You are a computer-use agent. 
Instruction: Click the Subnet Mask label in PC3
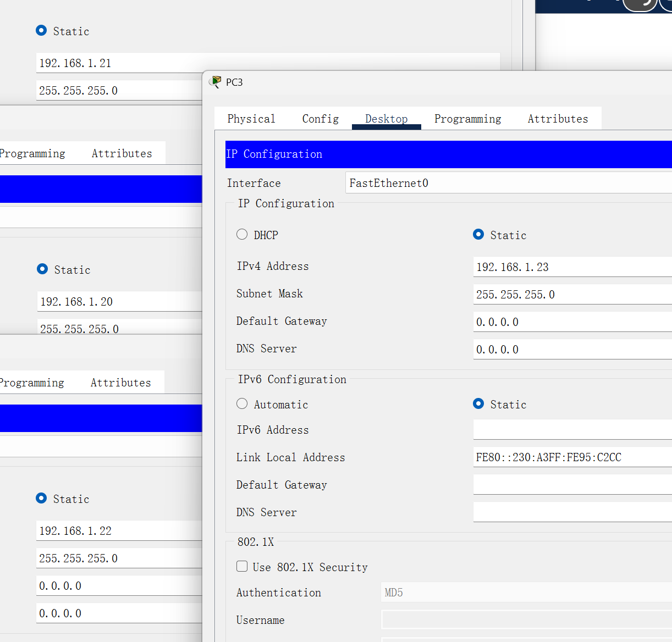click(x=269, y=294)
